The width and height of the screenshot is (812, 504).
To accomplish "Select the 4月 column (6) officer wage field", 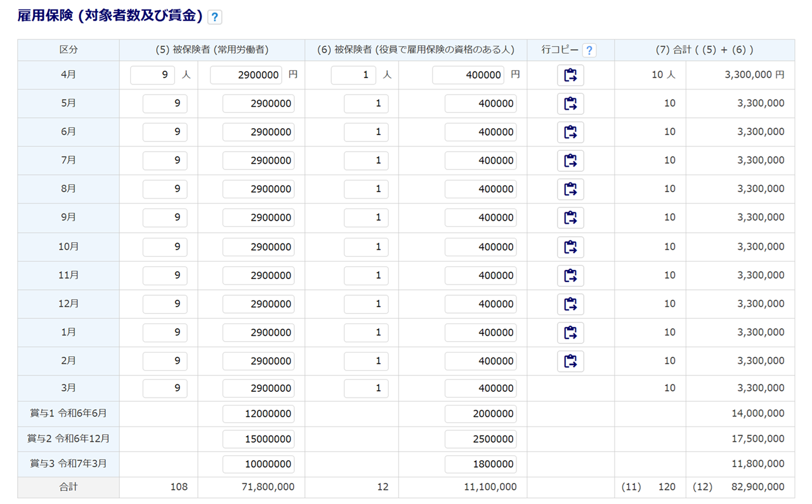I will (x=468, y=75).
